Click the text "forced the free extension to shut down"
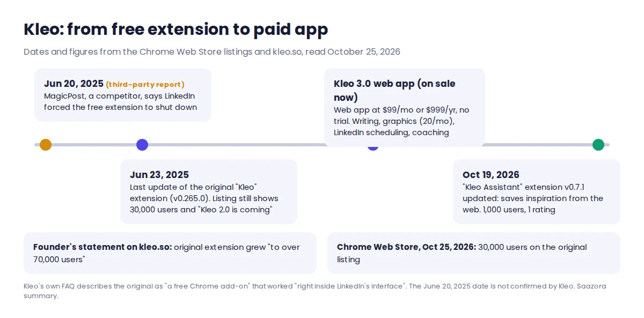644x318 pixels. coord(120,107)
